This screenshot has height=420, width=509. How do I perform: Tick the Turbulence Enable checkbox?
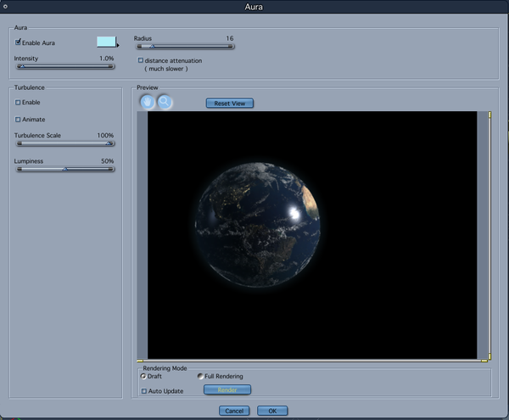coord(18,102)
